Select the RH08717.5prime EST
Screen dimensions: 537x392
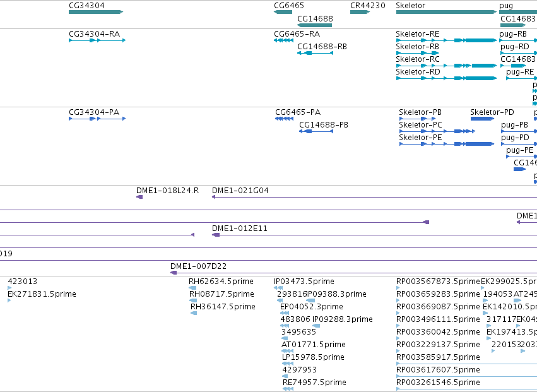[x=193, y=301]
